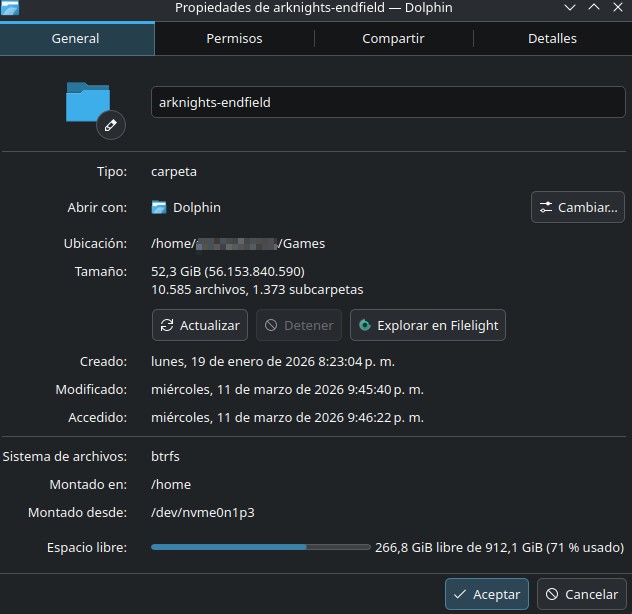
Task: Switch to the General tab
Action: (x=77, y=39)
